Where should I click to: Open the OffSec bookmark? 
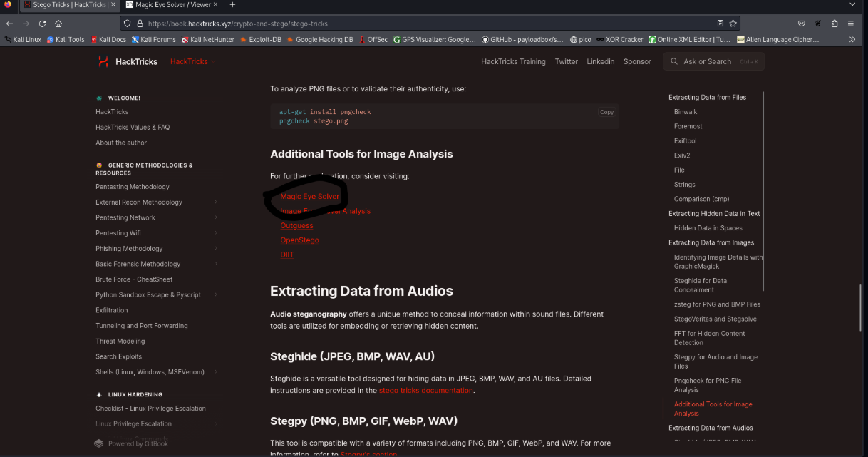click(x=373, y=40)
